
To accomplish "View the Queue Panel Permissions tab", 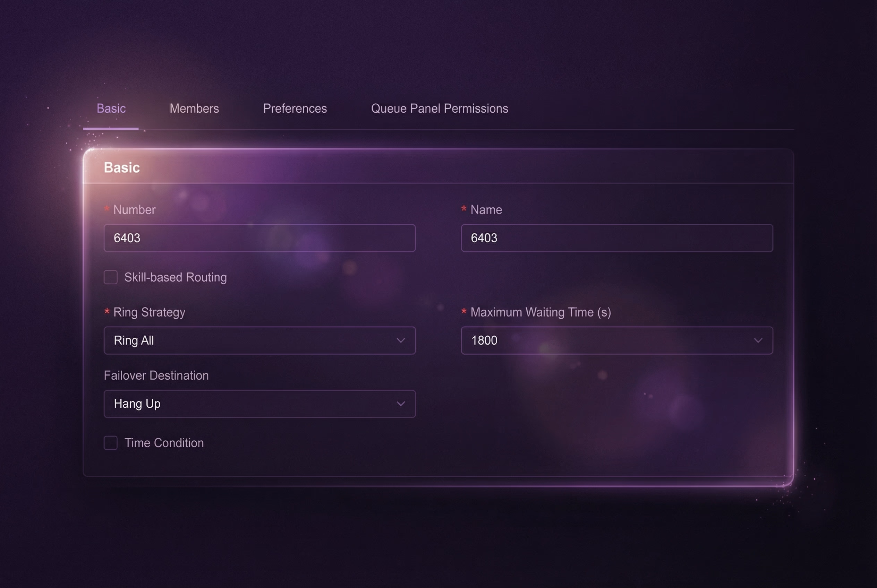I will tap(439, 109).
